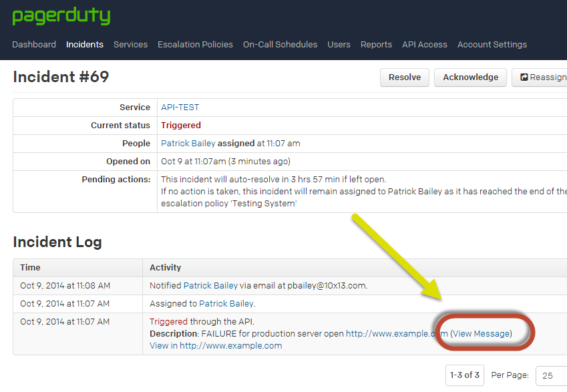The width and height of the screenshot is (567, 392).
Task: Click the Reassign button with its icon
Action: point(544,77)
